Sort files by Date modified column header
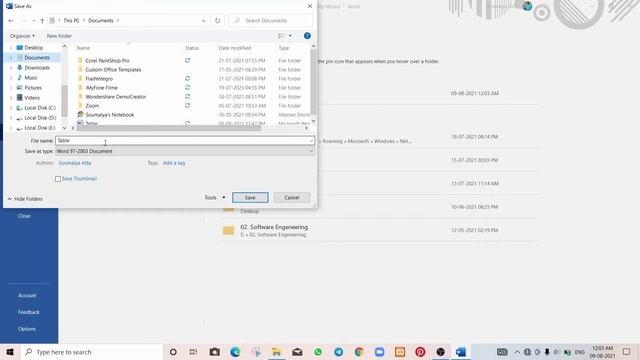 pos(235,48)
